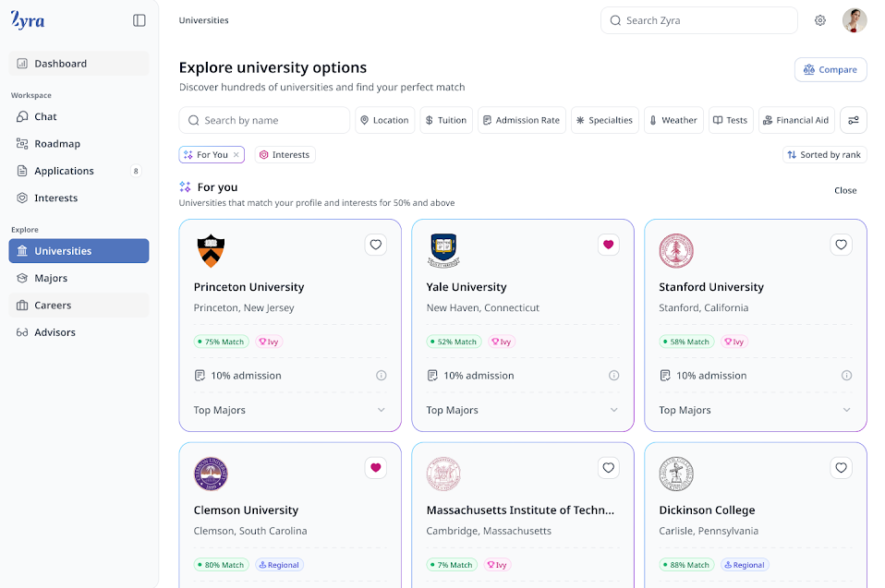Favorite Dickinson College with the heart

pyautogui.click(x=841, y=467)
